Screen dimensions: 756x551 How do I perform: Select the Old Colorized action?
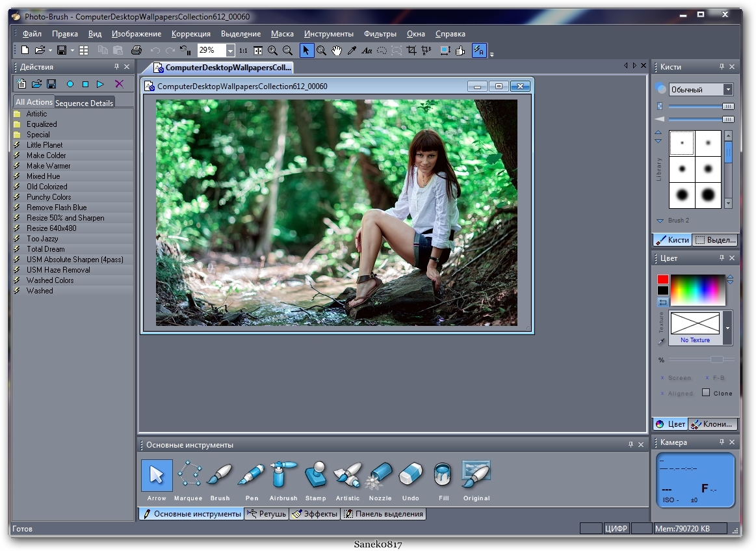(47, 187)
